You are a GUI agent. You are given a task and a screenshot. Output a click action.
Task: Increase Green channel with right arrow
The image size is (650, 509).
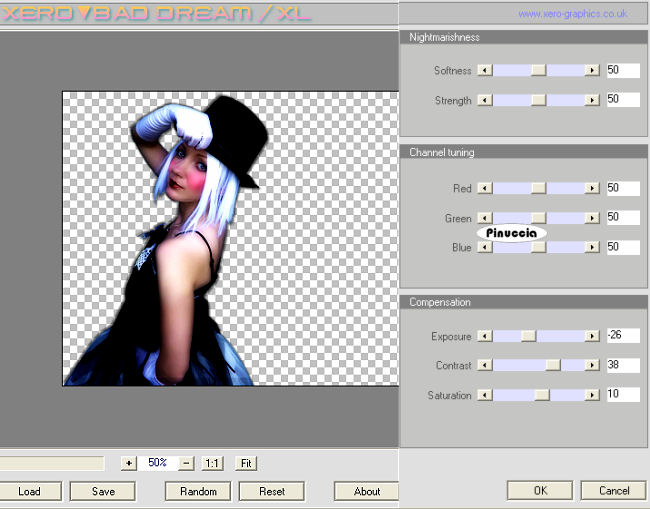[x=592, y=218]
